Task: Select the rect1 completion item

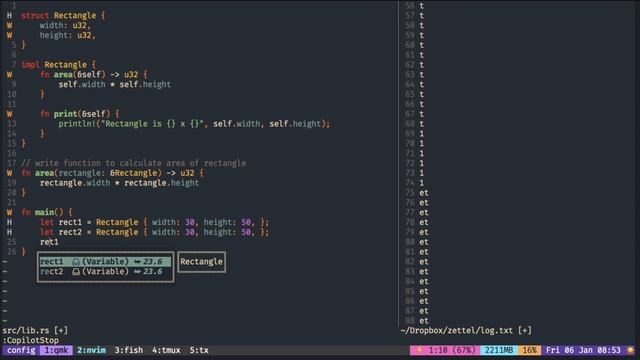Action: tap(105, 262)
